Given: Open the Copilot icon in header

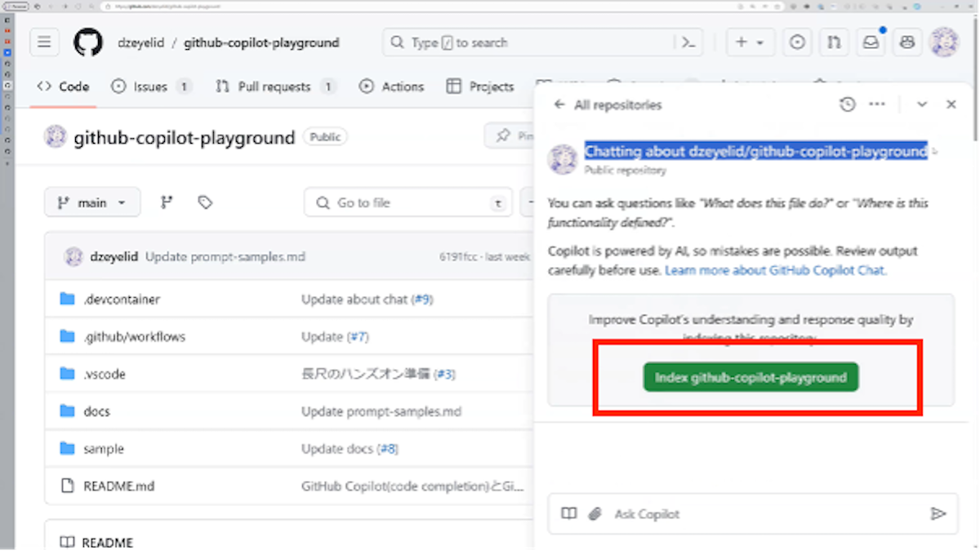Looking at the screenshot, I should 907,42.
